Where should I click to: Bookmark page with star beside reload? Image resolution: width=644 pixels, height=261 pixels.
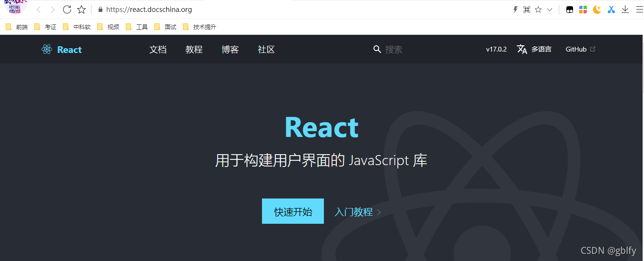(x=81, y=10)
